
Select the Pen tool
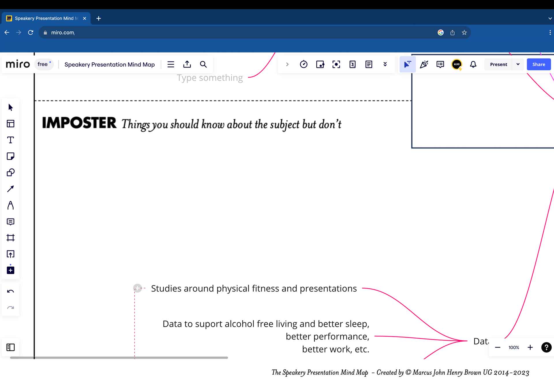click(10, 205)
